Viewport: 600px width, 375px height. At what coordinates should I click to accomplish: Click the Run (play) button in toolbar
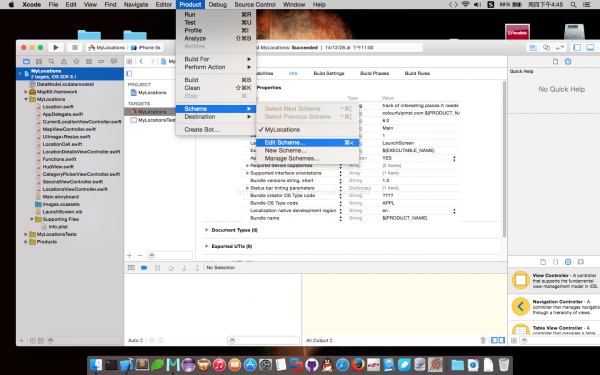pyautogui.click(x=56, y=47)
